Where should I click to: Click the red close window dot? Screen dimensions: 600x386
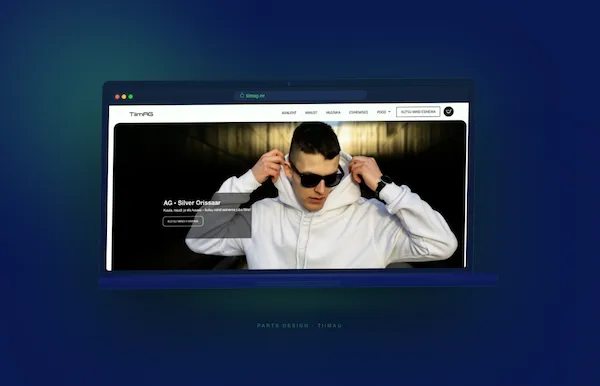click(117, 97)
